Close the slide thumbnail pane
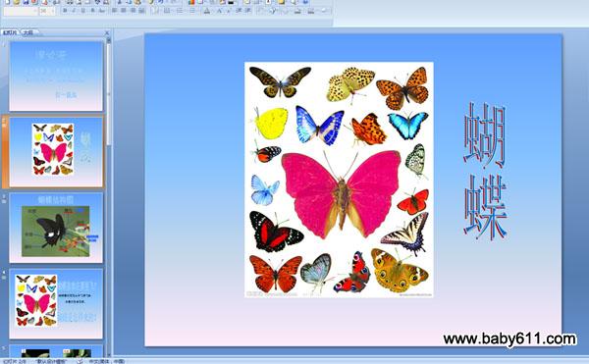Screen dimensions: 589x364 coord(107,33)
